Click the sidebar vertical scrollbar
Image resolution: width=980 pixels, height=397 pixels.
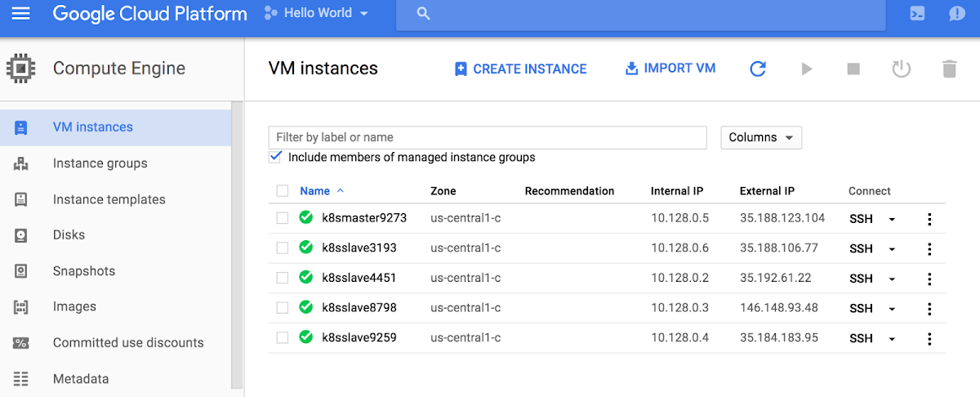pos(238,245)
